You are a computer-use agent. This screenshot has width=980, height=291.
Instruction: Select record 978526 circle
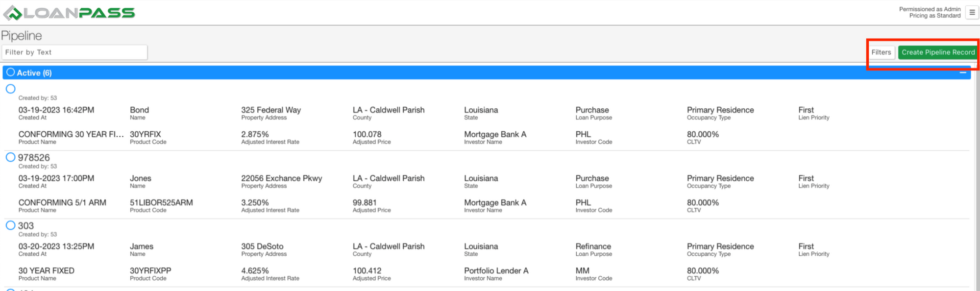tap(11, 157)
